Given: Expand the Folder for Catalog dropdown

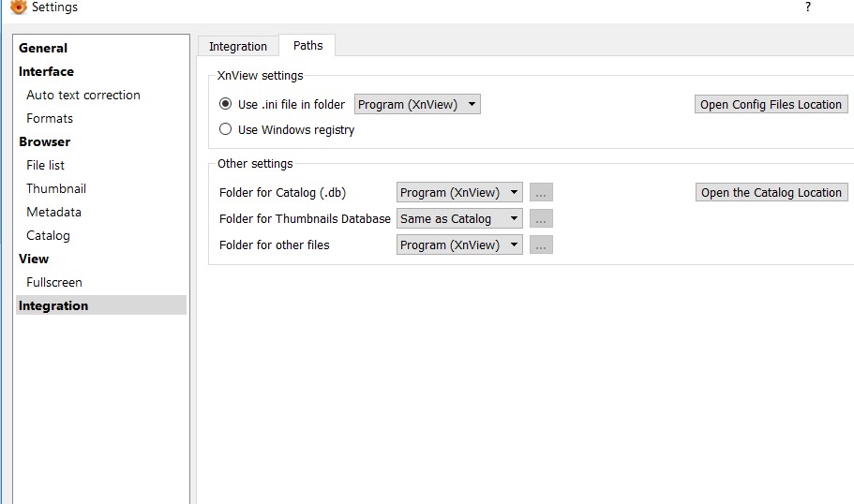Looking at the screenshot, I should 459,193.
